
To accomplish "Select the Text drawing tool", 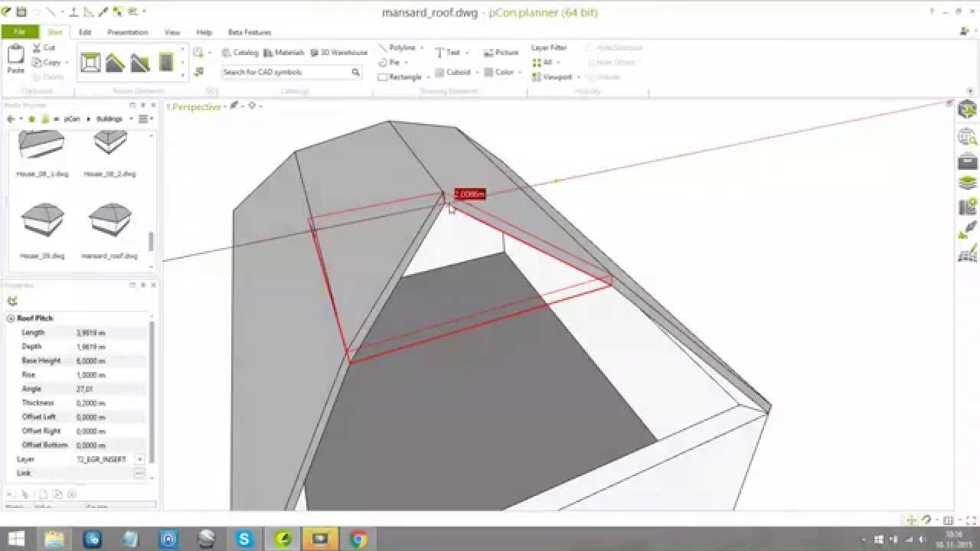I will [x=448, y=53].
